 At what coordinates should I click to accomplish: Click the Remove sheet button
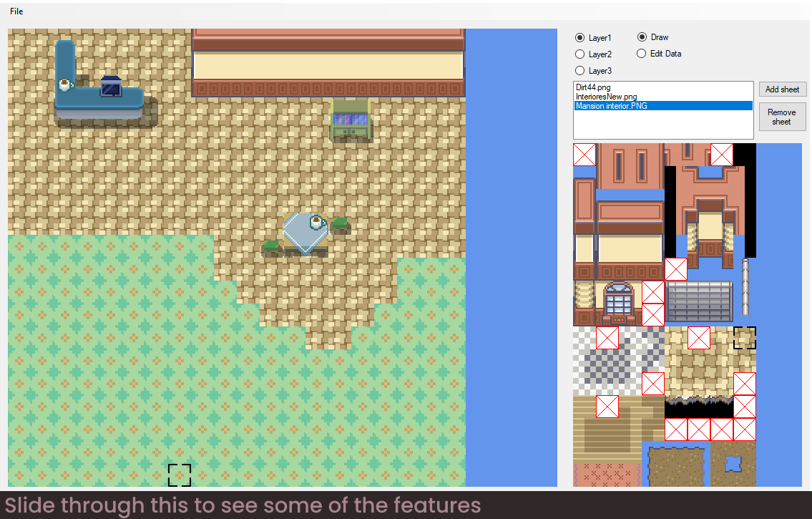pos(782,117)
